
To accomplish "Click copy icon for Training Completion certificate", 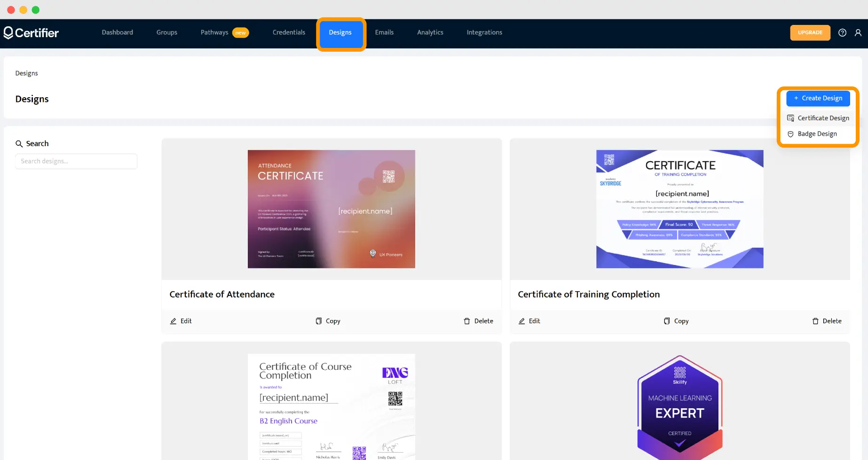I will tap(667, 321).
